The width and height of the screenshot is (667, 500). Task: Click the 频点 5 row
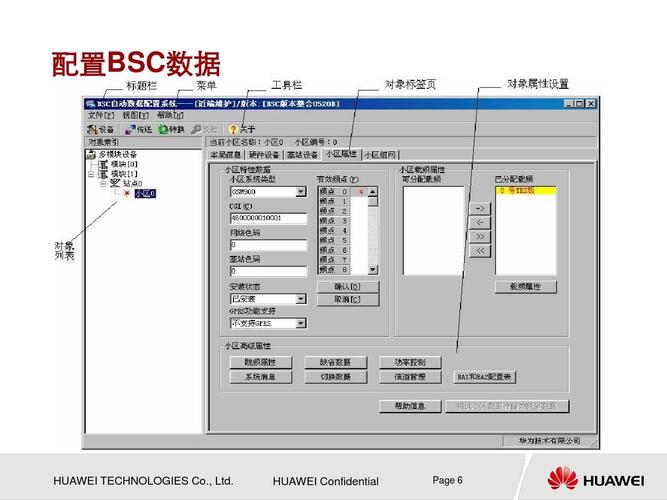tap(342, 240)
